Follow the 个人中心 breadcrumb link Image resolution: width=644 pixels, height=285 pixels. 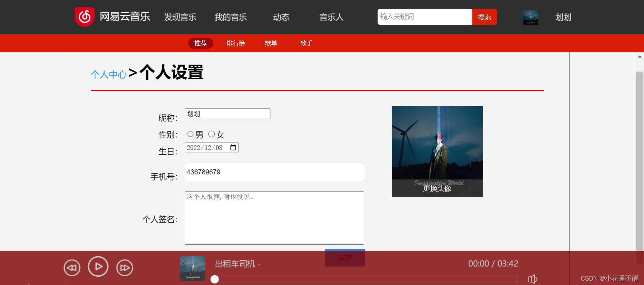tap(109, 74)
